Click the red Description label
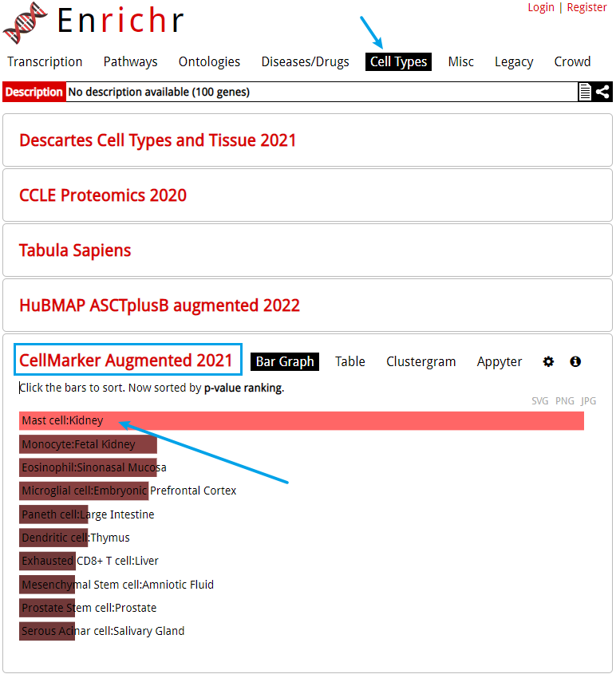Image resolution: width=616 pixels, height=674 pixels. click(34, 92)
